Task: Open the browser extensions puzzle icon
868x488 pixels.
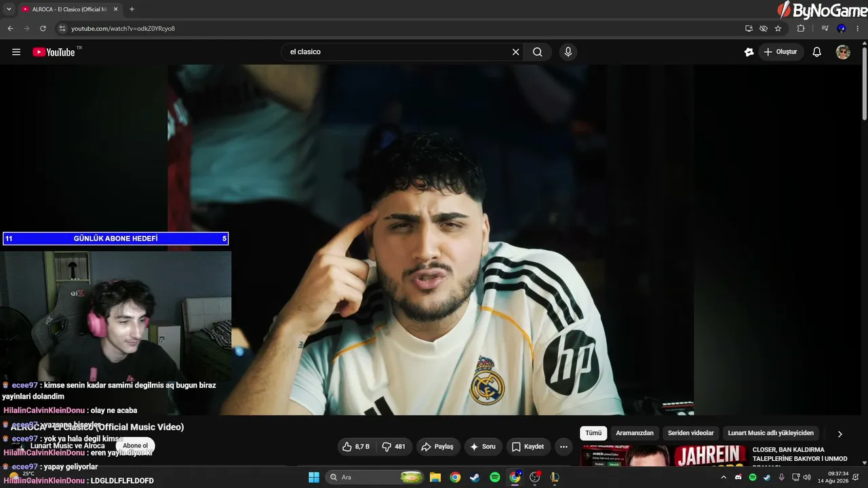Action: click(x=801, y=28)
